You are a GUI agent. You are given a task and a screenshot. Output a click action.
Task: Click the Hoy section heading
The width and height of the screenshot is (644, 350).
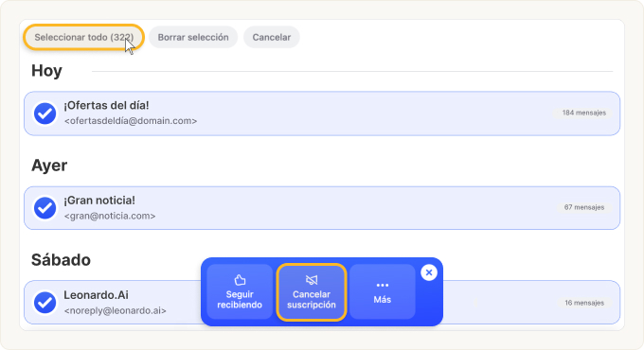tap(46, 71)
